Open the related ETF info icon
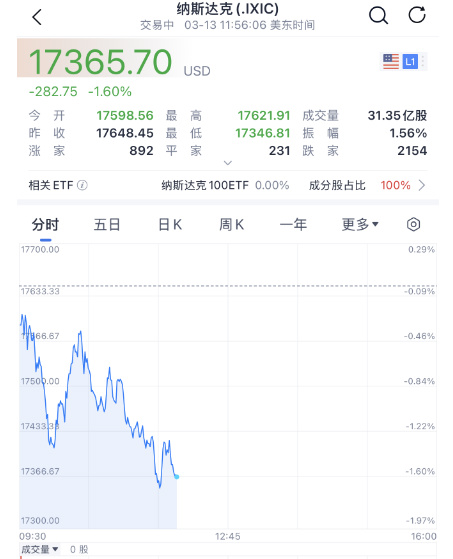 [x=82, y=185]
